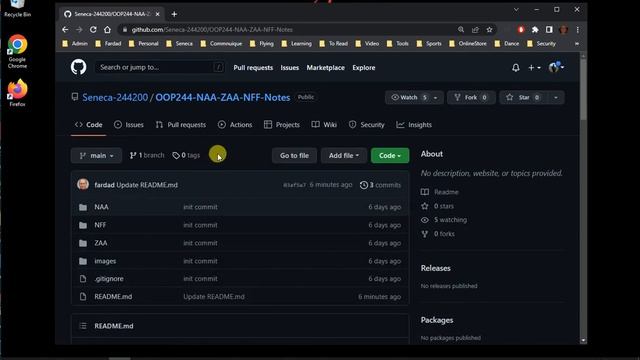The height and width of the screenshot is (360, 640).
Task: Open a new browser tab
Action: [x=174, y=14]
